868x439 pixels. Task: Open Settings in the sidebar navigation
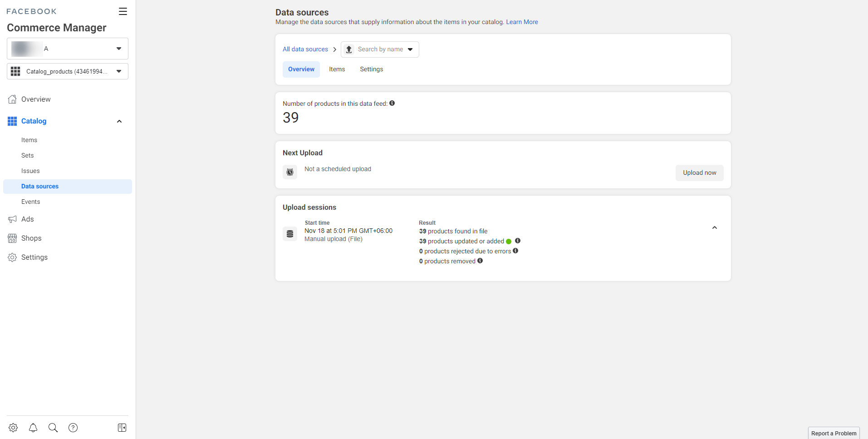pos(34,257)
